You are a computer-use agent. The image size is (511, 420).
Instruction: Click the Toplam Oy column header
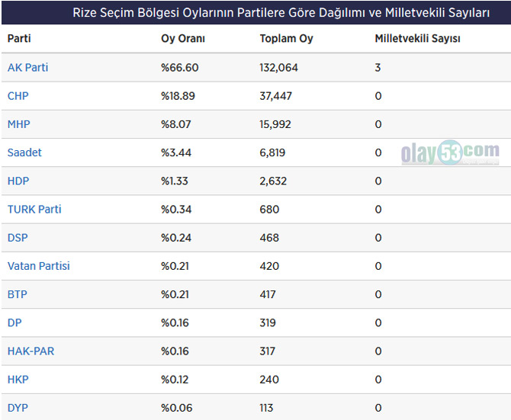click(x=286, y=39)
